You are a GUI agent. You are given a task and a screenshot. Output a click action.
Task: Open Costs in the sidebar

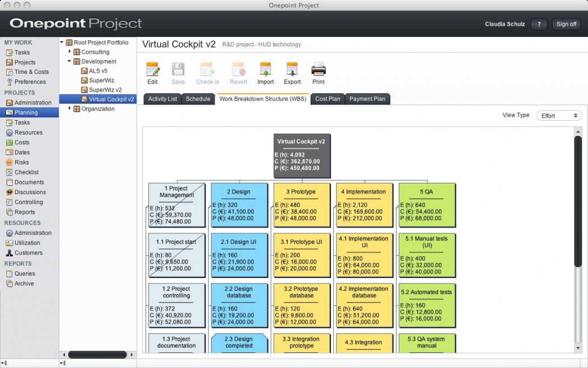click(x=22, y=143)
